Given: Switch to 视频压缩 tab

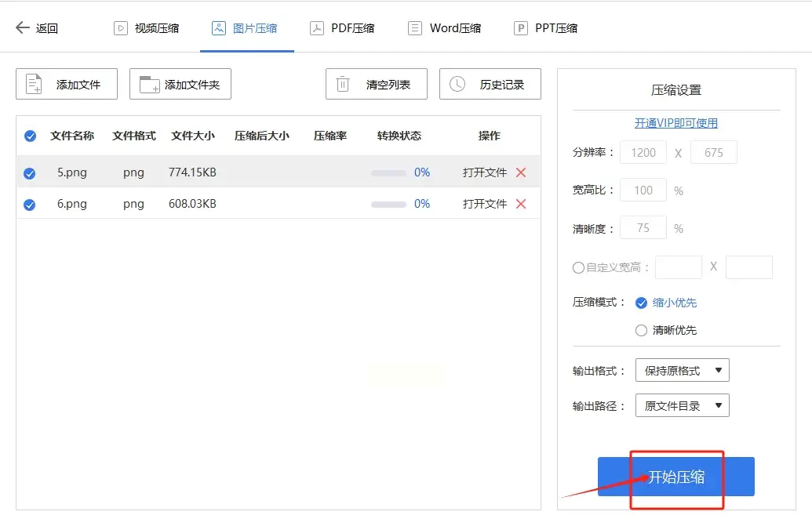Looking at the screenshot, I should tap(146, 28).
